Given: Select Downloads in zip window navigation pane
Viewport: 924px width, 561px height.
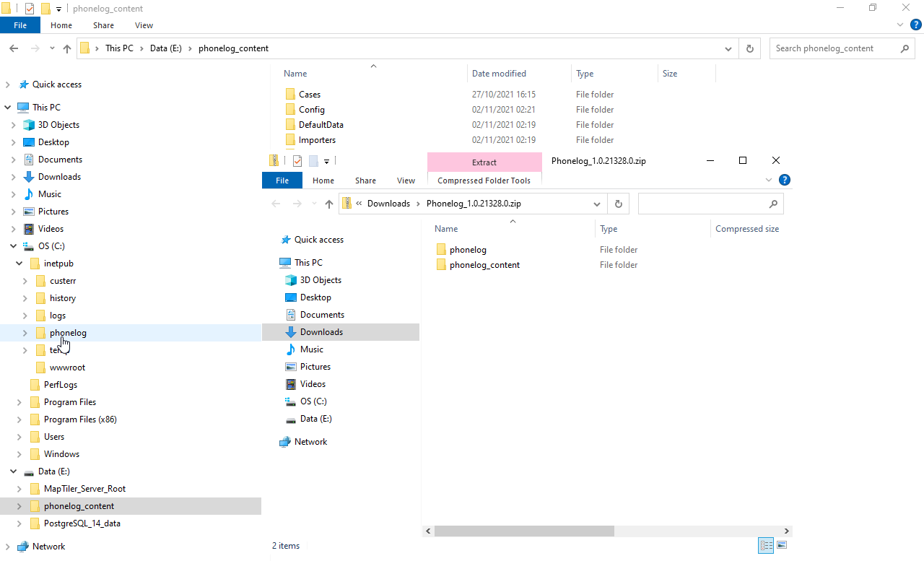Looking at the screenshot, I should (321, 332).
